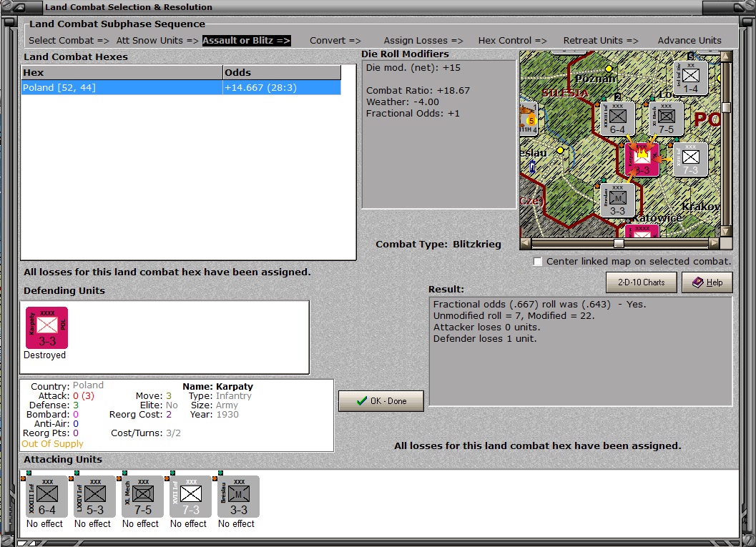Click the SILESIA region label on map
This screenshot has width=756, height=547.
pos(565,93)
